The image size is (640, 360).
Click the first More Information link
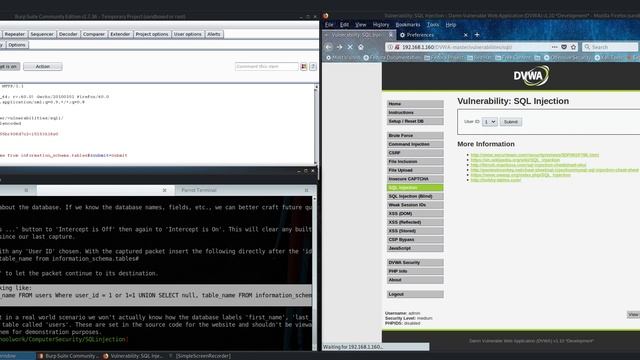(x=535, y=155)
